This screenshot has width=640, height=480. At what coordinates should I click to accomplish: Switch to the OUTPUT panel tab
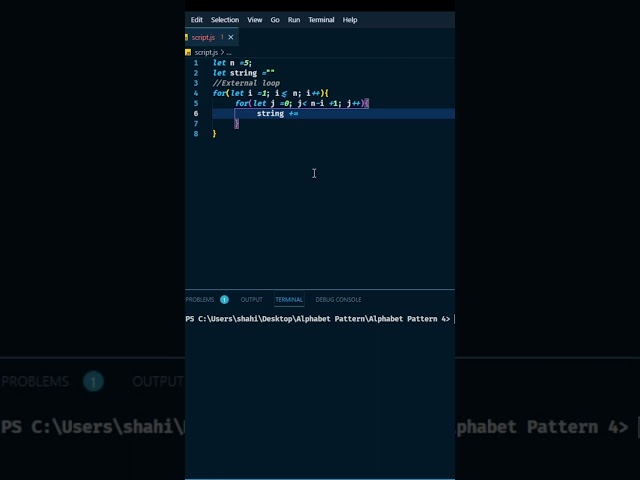point(251,300)
